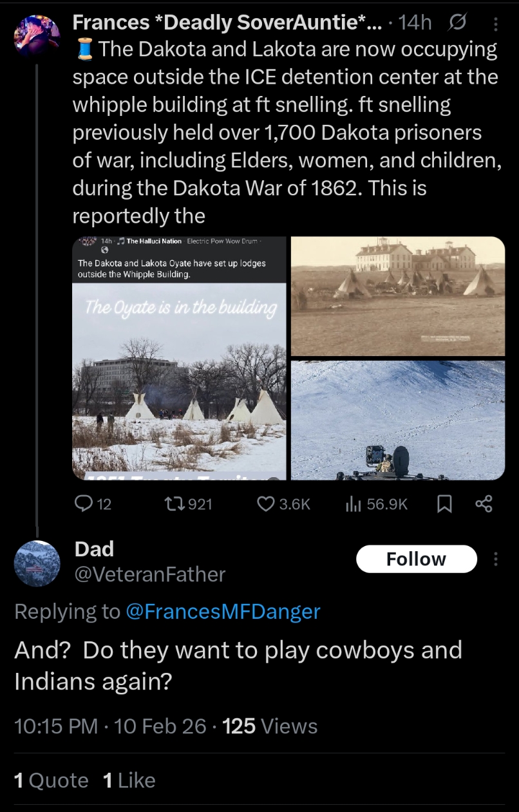Open Dad's profile picture
519x812 pixels.
(x=37, y=563)
